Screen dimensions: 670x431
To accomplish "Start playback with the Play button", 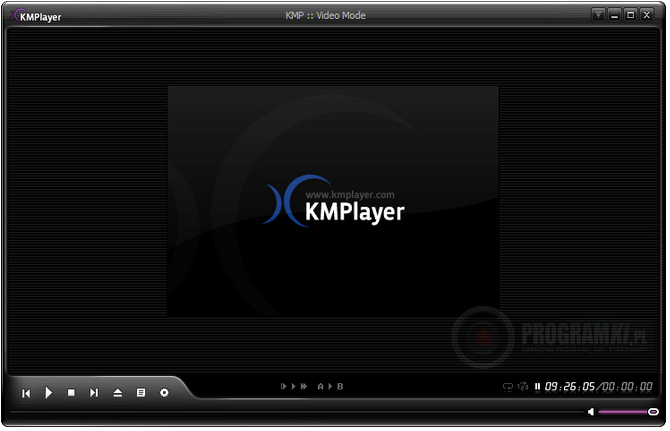I will coord(48,393).
